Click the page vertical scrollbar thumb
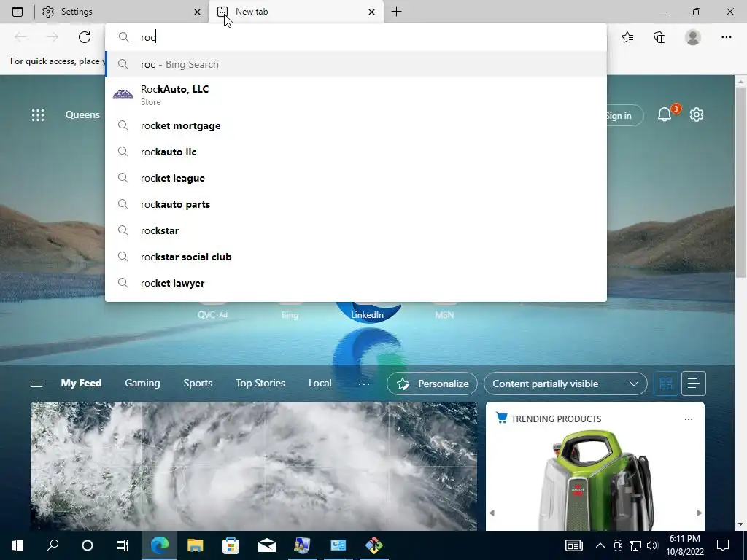 click(x=740, y=182)
